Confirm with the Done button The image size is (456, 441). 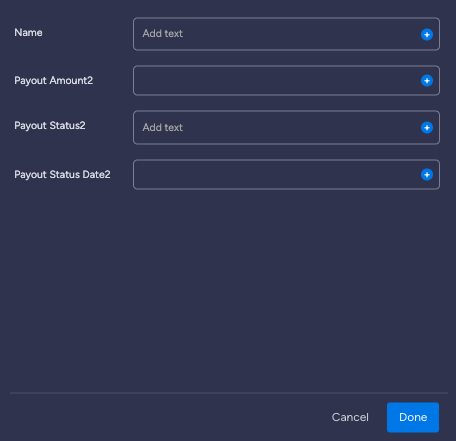pos(413,417)
